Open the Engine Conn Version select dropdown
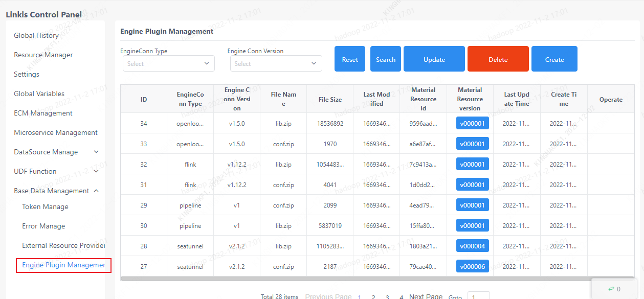 [275, 63]
